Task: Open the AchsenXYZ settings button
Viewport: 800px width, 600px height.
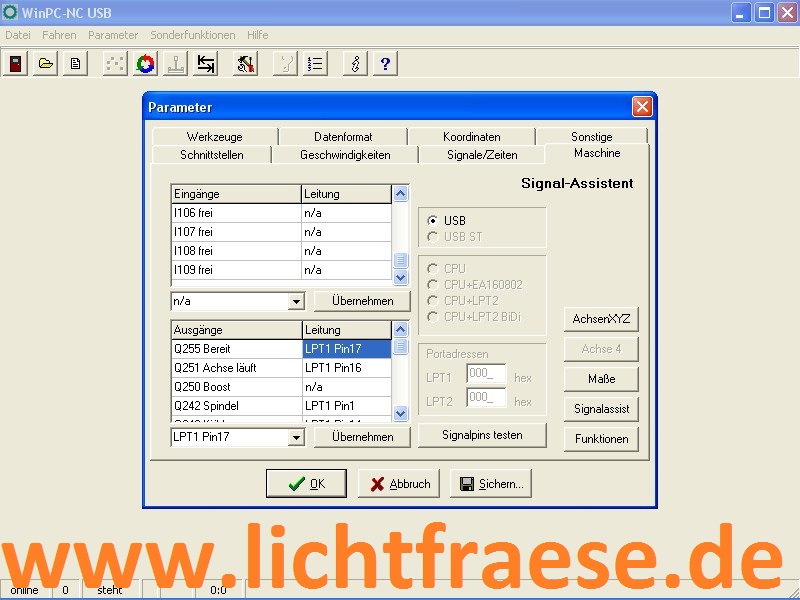Action: [601, 319]
